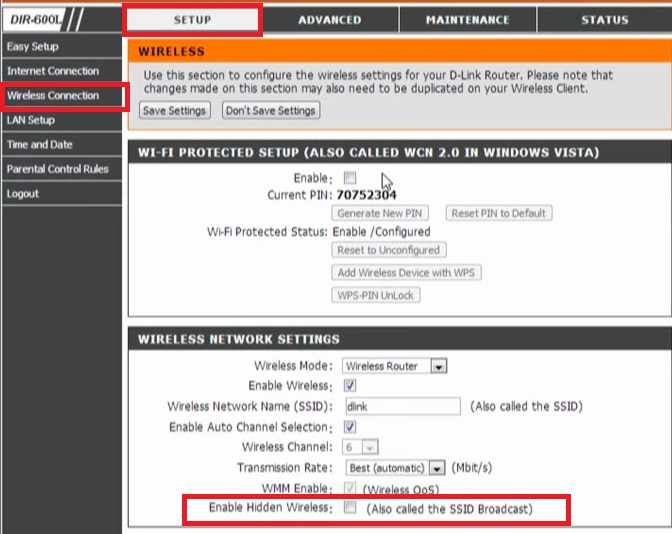The image size is (672, 534).
Task: Click Generate New PIN button
Action: [380, 213]
